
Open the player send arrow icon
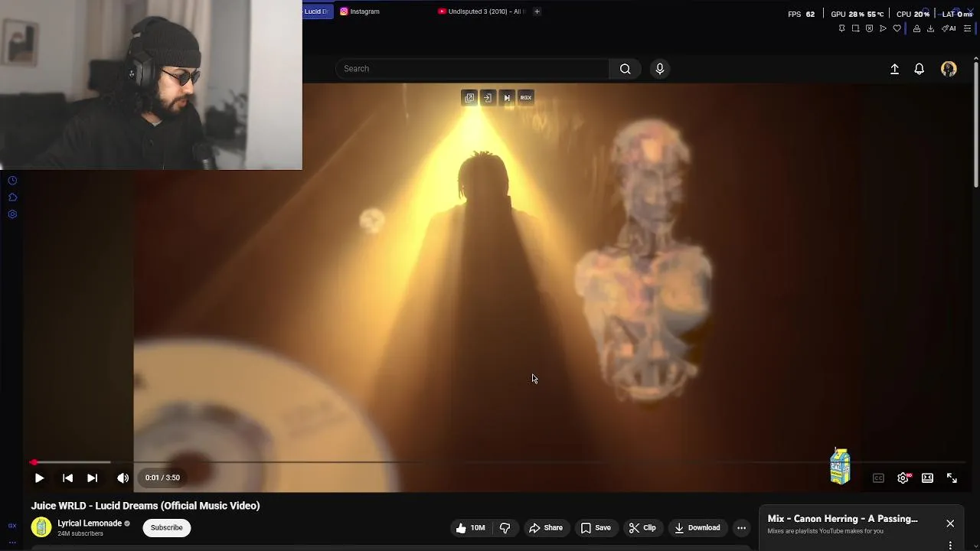coord(883,28)
